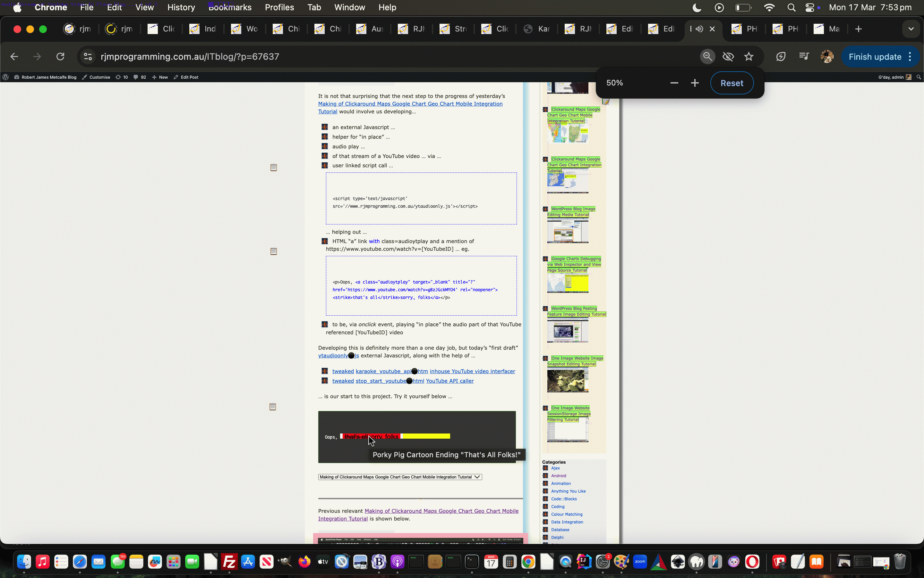Open the 92 comments bubble in admin bar

click(140, 77)
